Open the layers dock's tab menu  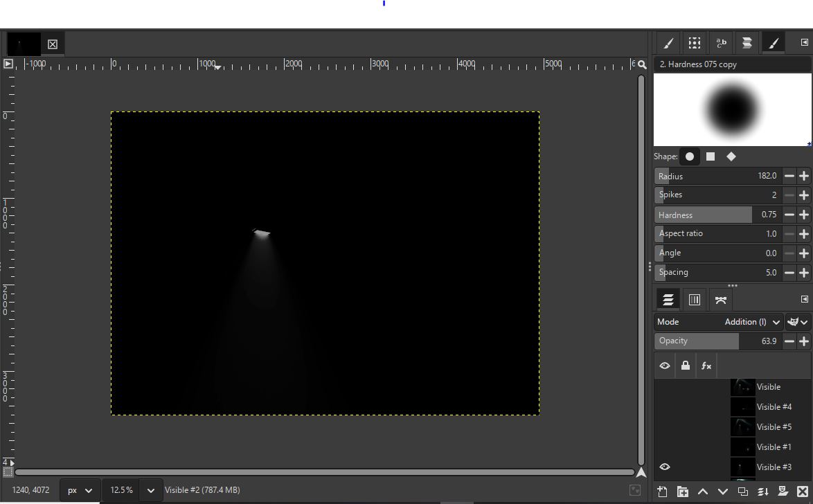coord(804,299)
